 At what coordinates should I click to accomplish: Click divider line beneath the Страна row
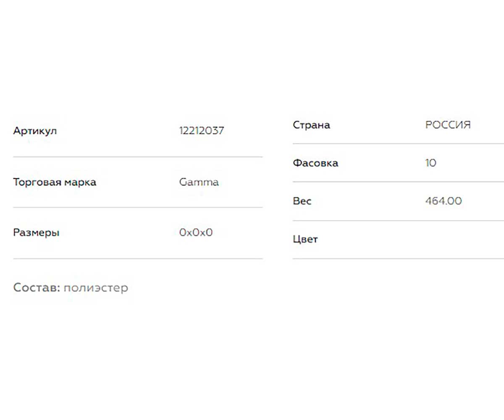tap(398, 143)
